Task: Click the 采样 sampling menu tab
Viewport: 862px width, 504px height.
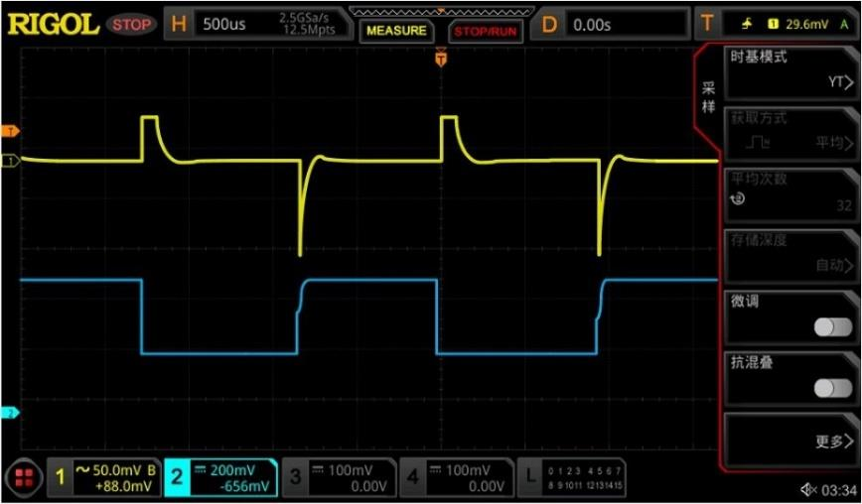Action: [x=709, y=97]
